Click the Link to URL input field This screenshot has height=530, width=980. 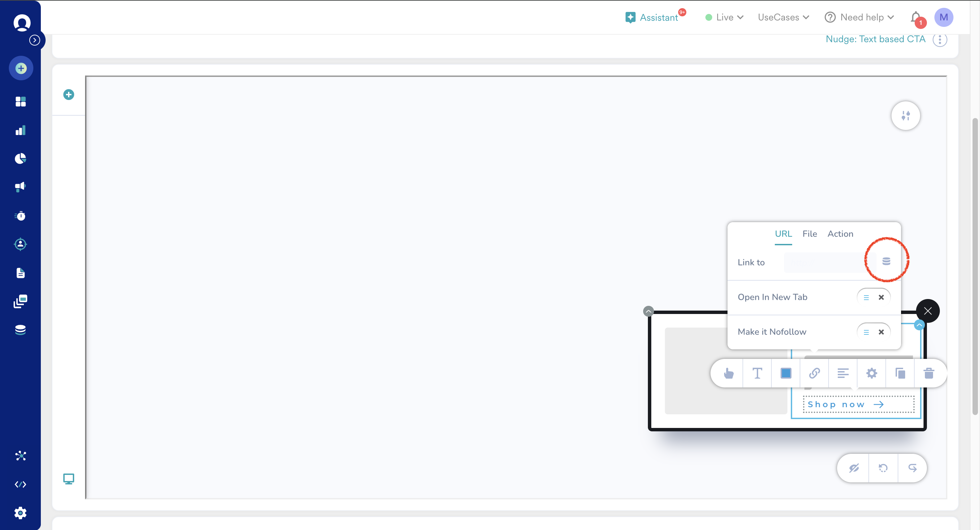click(x=826, y=262)
